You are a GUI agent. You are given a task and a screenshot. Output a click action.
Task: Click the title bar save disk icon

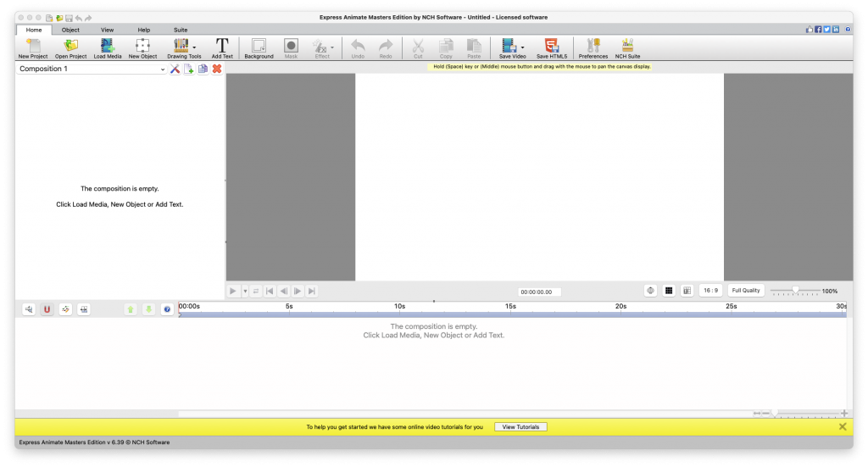pyautogui.click(x=69, y=18)
